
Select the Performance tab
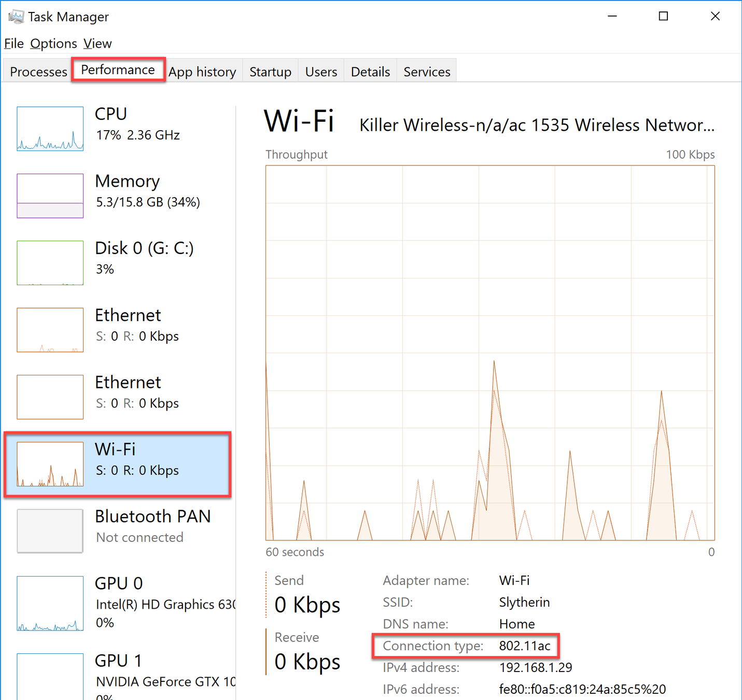click(x=118, y=69)
